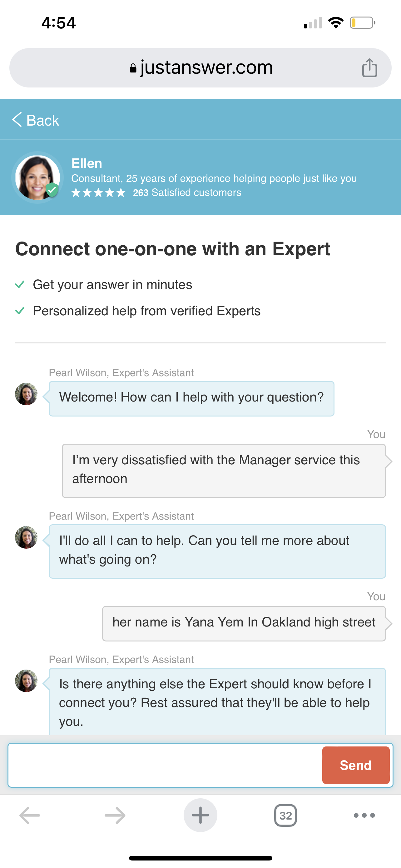
Task: Tap the browser forward arrow icon
Action: pos(115,816)
